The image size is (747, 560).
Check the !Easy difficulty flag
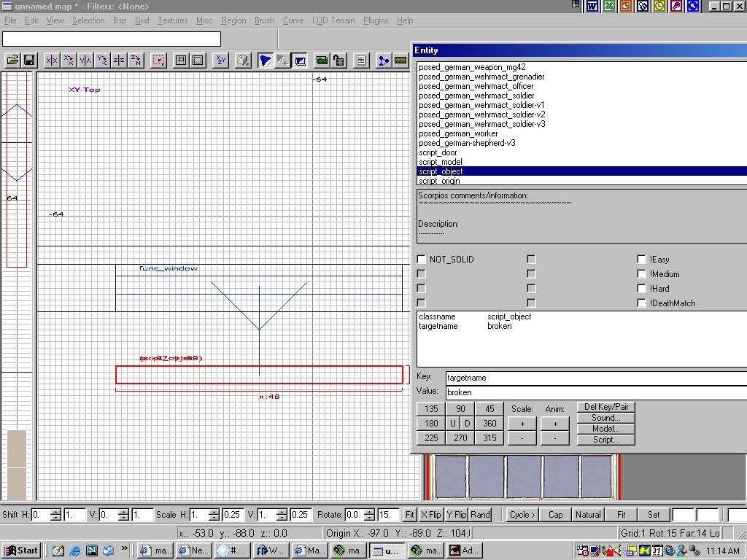coord(641,260)
